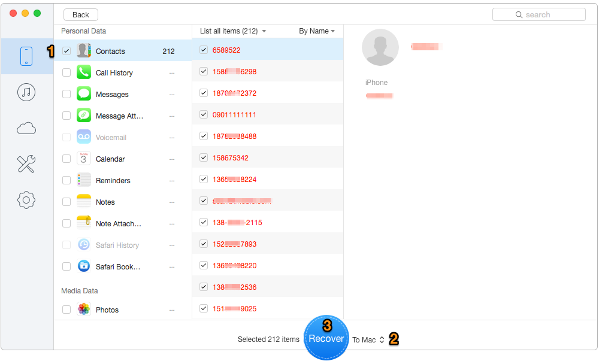Select the Messages label
The image size is (599, 364).
tap(112, 95)
